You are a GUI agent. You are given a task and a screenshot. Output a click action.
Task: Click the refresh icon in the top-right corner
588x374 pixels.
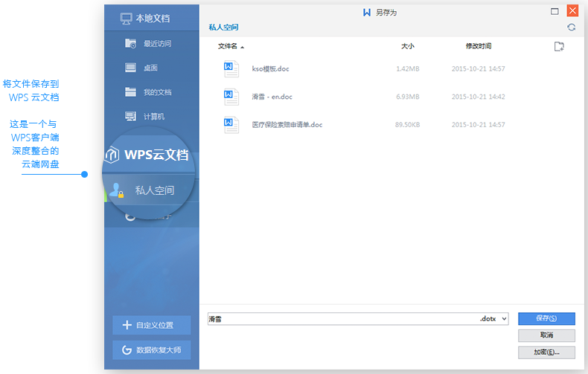[571, 28]
